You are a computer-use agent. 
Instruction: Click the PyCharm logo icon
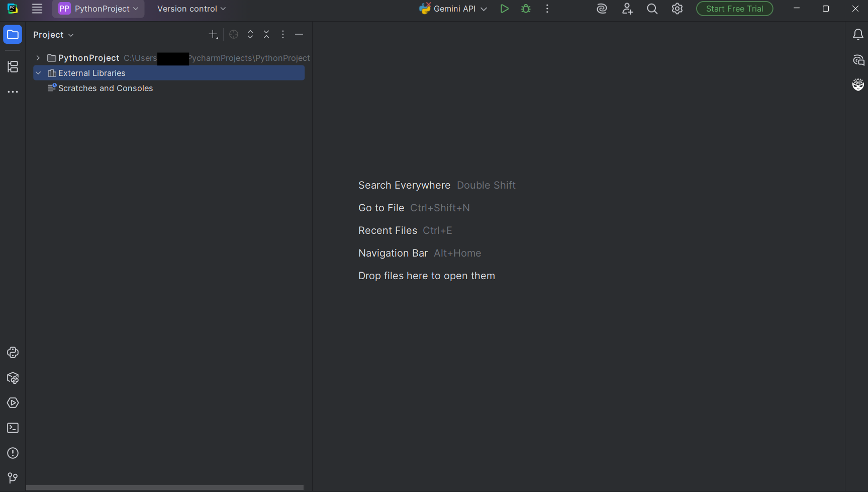(13, 9)
